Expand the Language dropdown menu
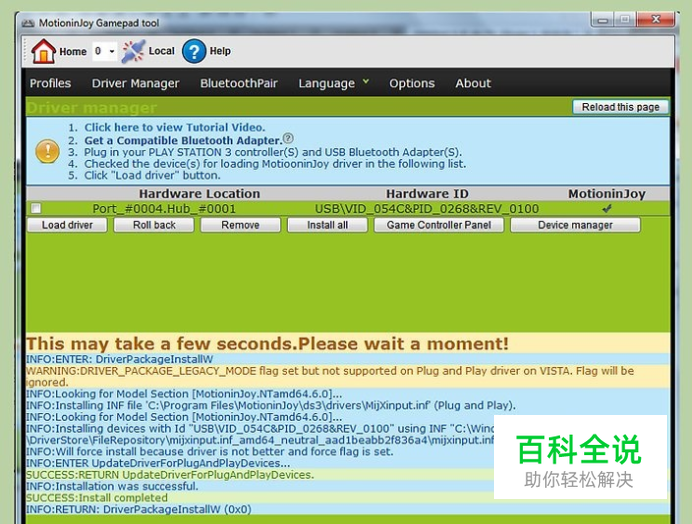Viewport: 692px width, 524px height. point(334,83)
